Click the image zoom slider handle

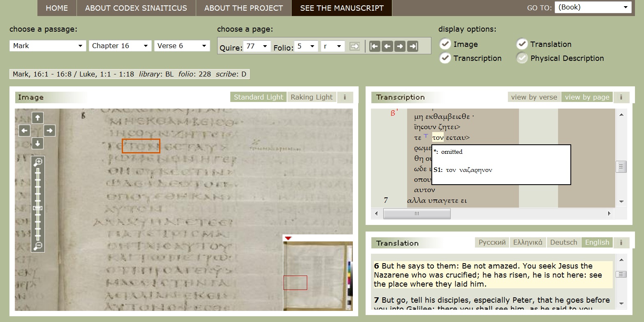click(x=37, y=208)
